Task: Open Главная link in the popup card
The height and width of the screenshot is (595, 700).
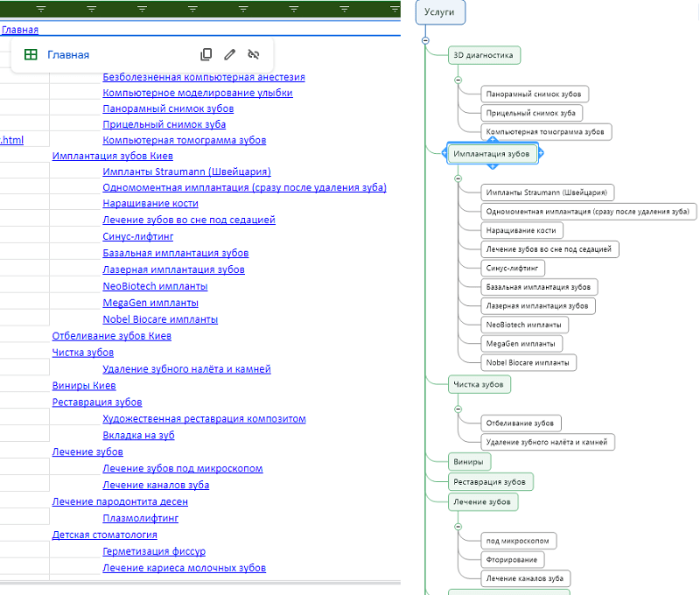Action: [68, 54]
